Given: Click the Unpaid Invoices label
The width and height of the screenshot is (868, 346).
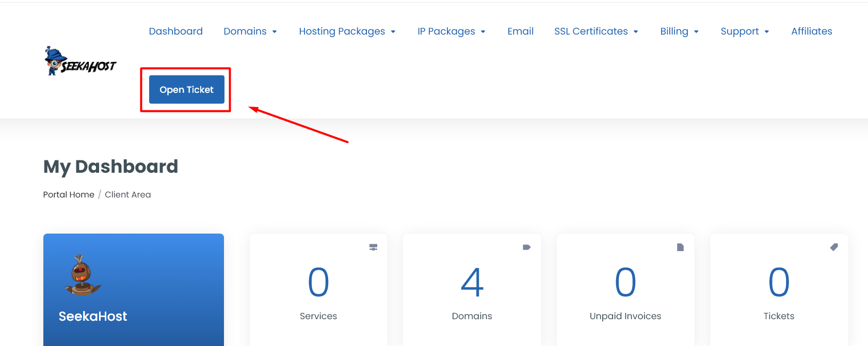Looking at the screenshot, I should (625, 316).
